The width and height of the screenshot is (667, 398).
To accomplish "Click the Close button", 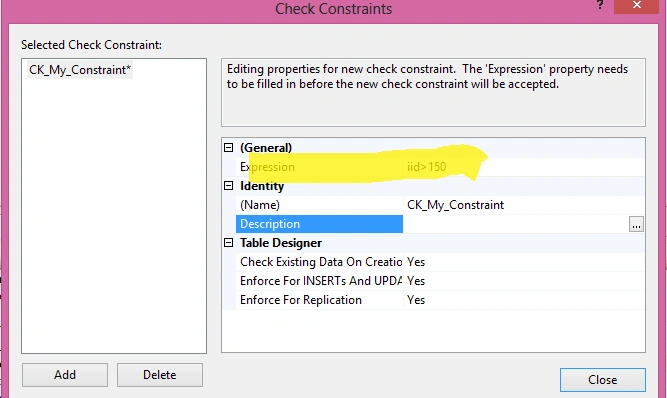I will pos(603,380).
